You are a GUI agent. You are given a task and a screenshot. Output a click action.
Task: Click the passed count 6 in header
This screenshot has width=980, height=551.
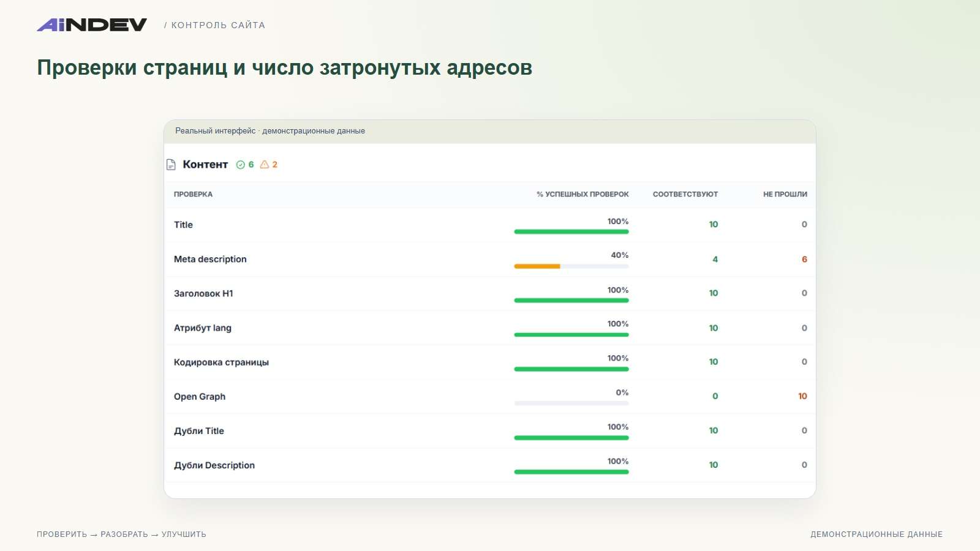tap(251, 165)
